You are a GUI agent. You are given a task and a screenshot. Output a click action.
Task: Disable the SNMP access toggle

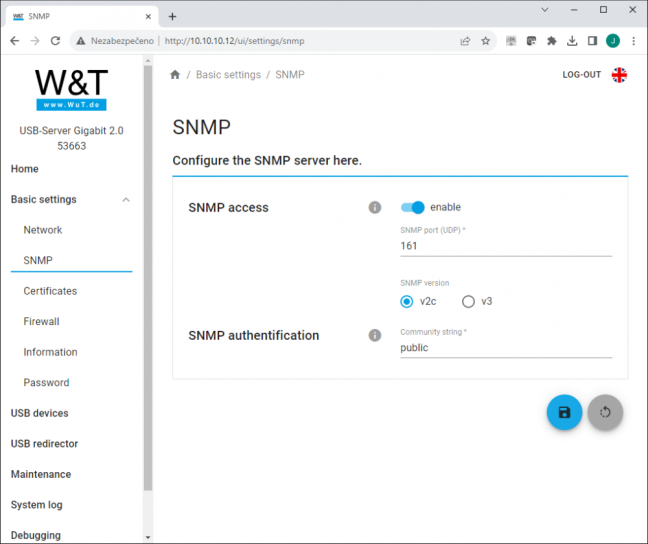(412, 207)
